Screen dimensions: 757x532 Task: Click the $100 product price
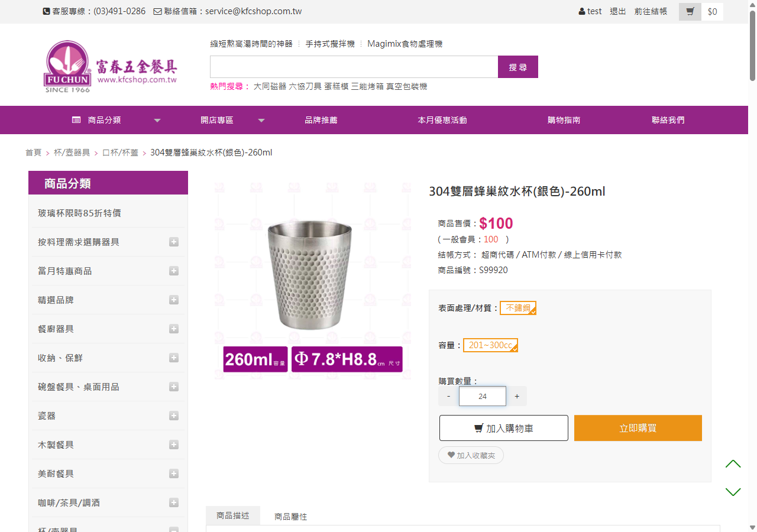[496, 223]
